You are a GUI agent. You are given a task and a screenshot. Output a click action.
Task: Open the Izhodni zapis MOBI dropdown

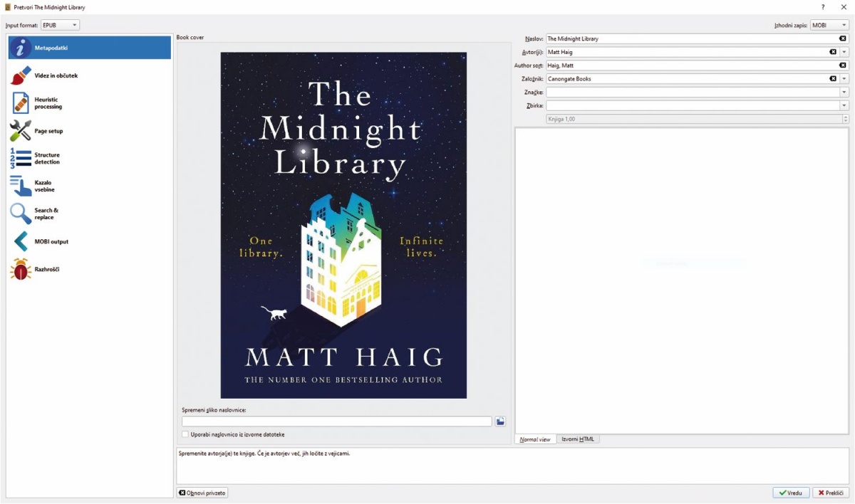(829, 25)
